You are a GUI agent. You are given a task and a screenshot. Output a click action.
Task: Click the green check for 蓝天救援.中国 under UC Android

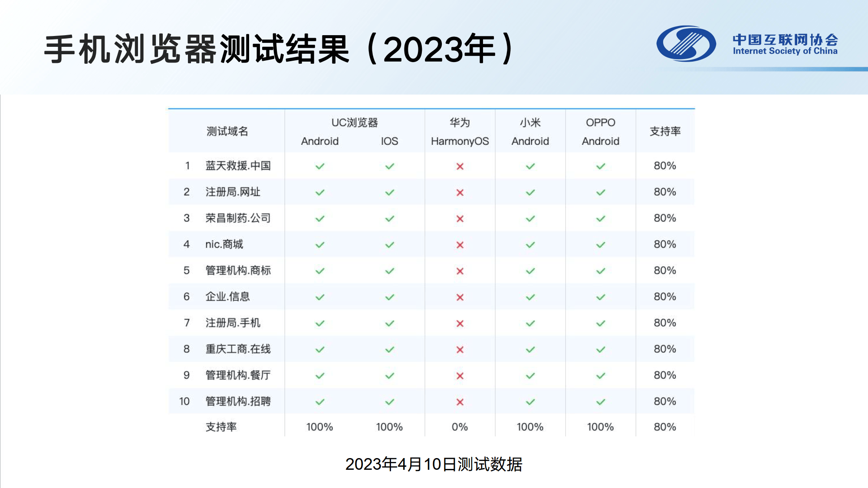click(320, 166)
